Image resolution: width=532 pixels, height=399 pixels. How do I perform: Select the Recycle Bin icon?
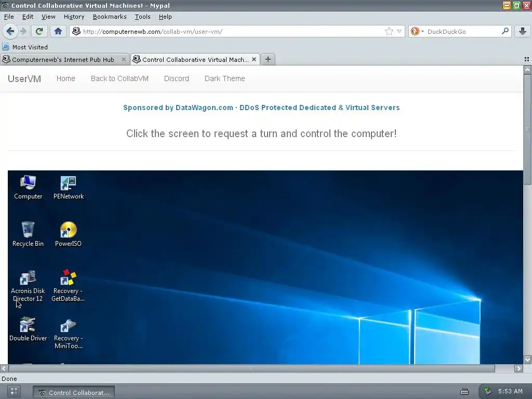(28, 234)
